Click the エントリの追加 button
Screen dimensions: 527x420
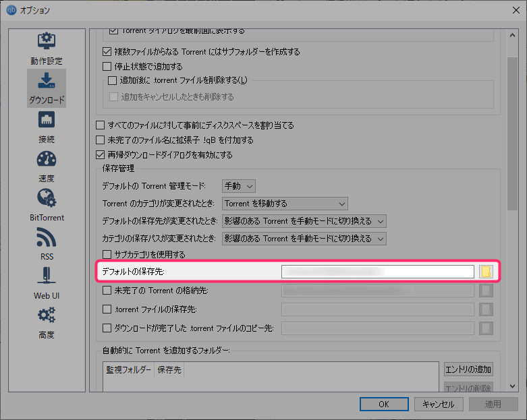(x=468, y=369)
